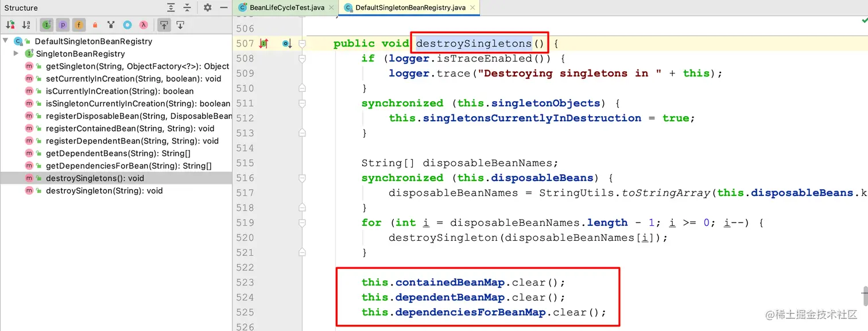868x331 pixels.
Task: Click dependentBeanMap on line 524
Action: pyautogui.click(x=449, y=298)
